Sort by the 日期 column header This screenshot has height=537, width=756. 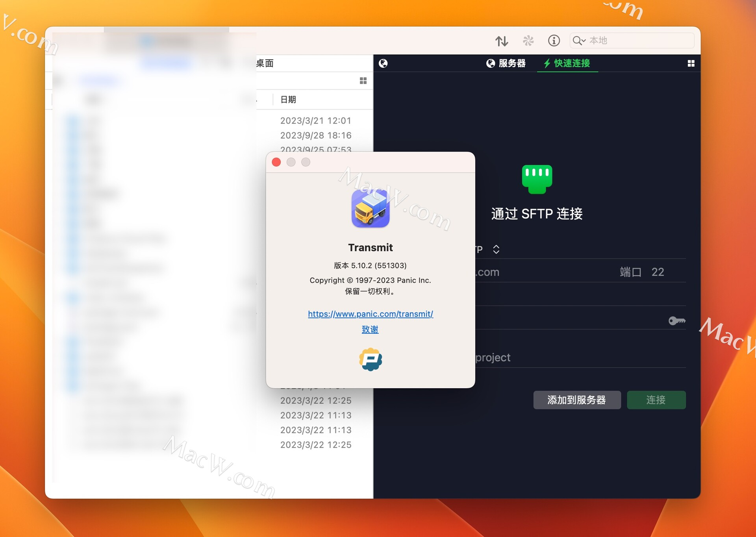(x=288, y=100)
